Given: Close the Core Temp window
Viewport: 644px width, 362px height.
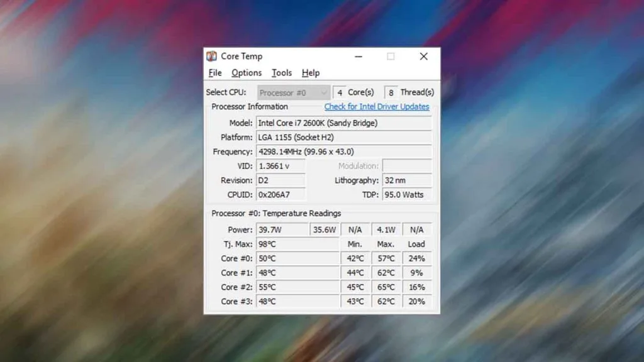Looking at the screenshot, I should (423, 57).
